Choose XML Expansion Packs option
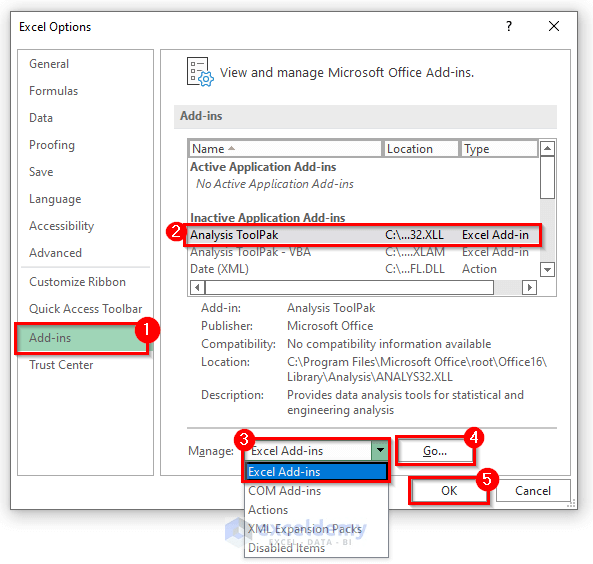 pyautogui.click(x=316, y=529)
